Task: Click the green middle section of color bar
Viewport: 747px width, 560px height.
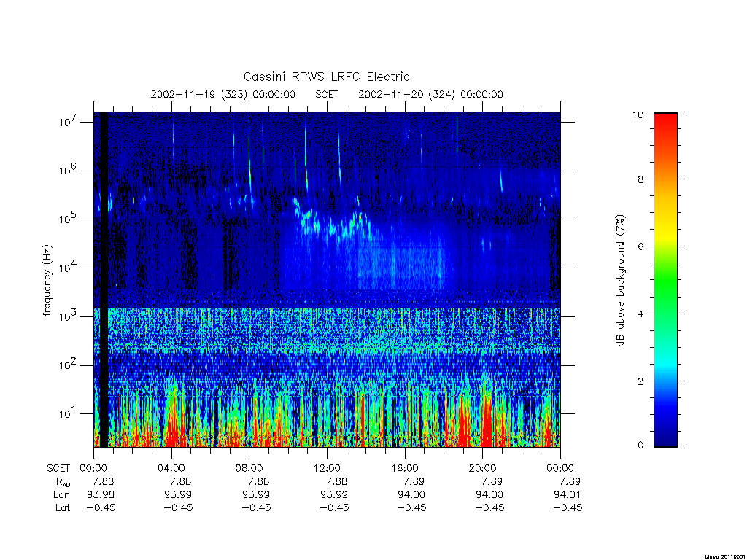Action: tap(665, 280)
